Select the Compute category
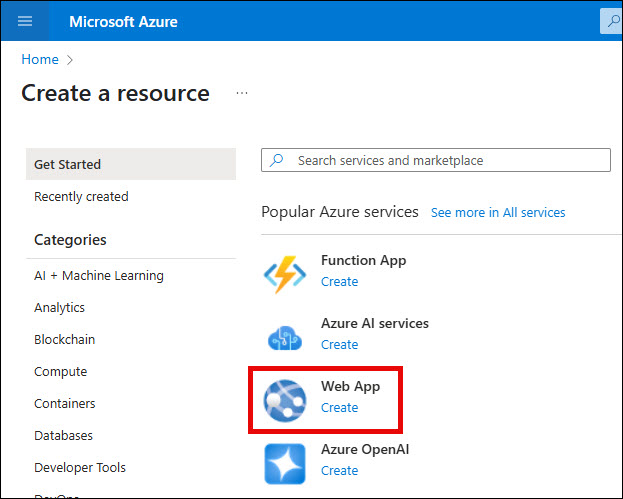The image size is (623, 499). [x=60, y=371]
